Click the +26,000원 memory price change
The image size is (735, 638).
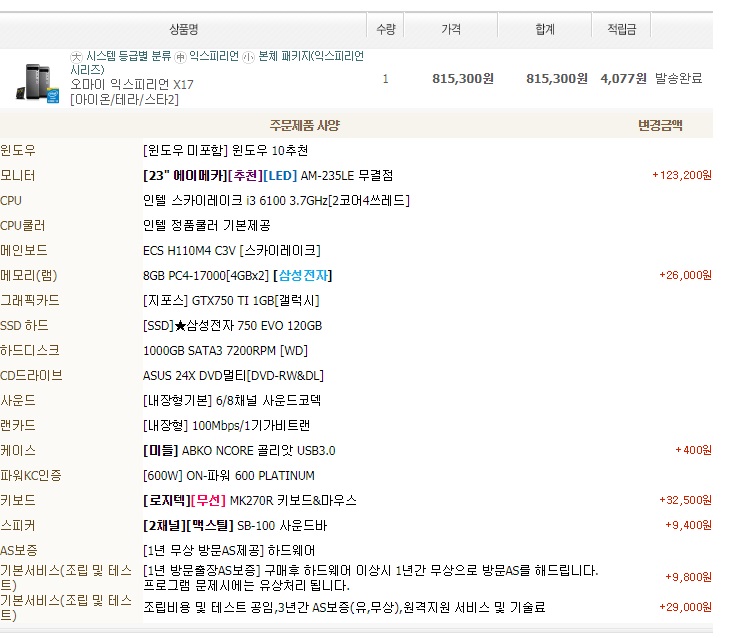[x=685, y=275]
